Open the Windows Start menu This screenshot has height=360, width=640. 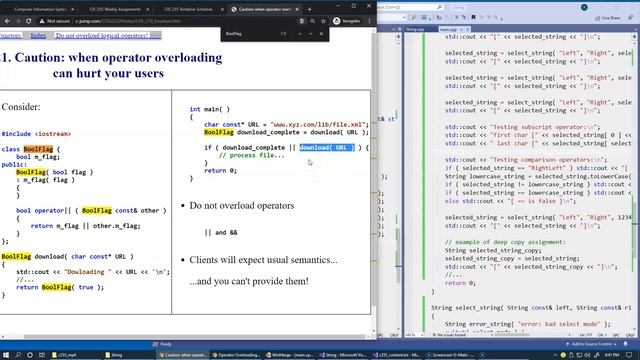[6, 355]
